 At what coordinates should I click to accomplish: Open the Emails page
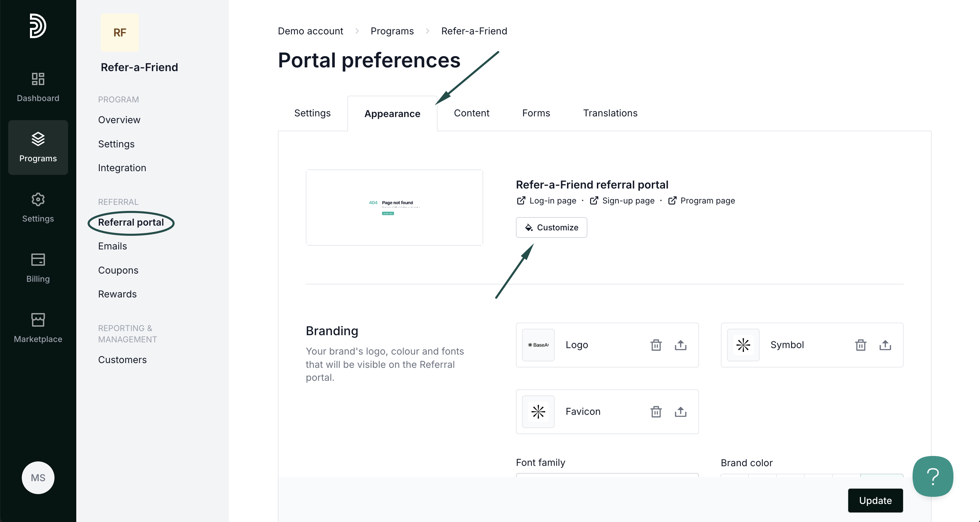pyautogui.click(x=113, y=246)
